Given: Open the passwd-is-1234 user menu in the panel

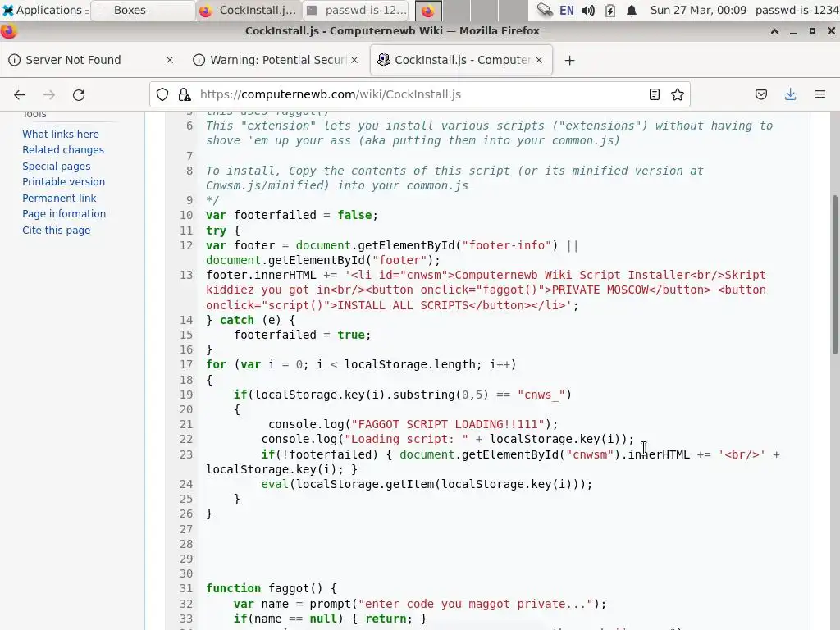Looking at the screenshot, I should [x=797, y=10].
